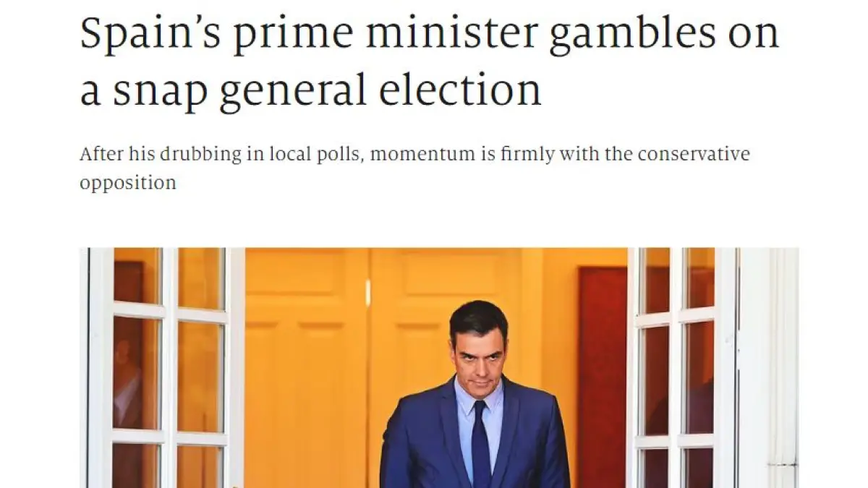Click the word "opposition" in the subheadline
The height and width of the screenshot is (488, 868).
pyautogui.click(x=127, y=182)
